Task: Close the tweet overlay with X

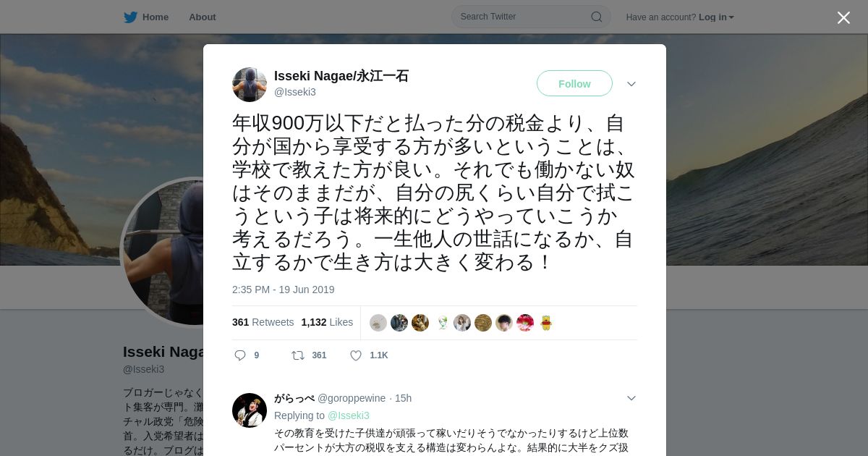Action: 843,17
